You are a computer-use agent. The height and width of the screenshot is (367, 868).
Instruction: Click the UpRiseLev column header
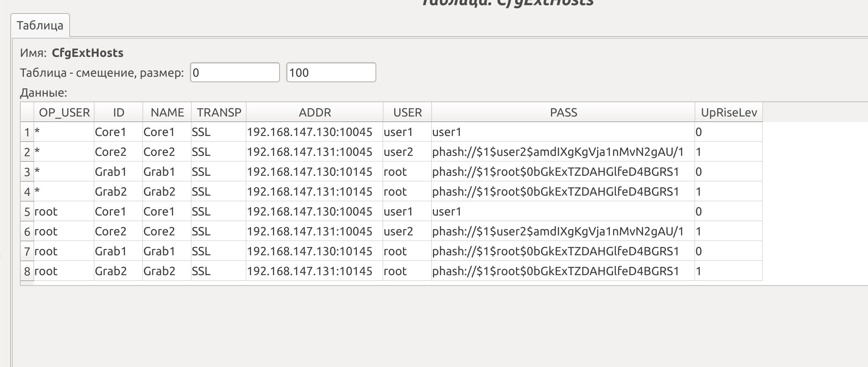point(729,113)
